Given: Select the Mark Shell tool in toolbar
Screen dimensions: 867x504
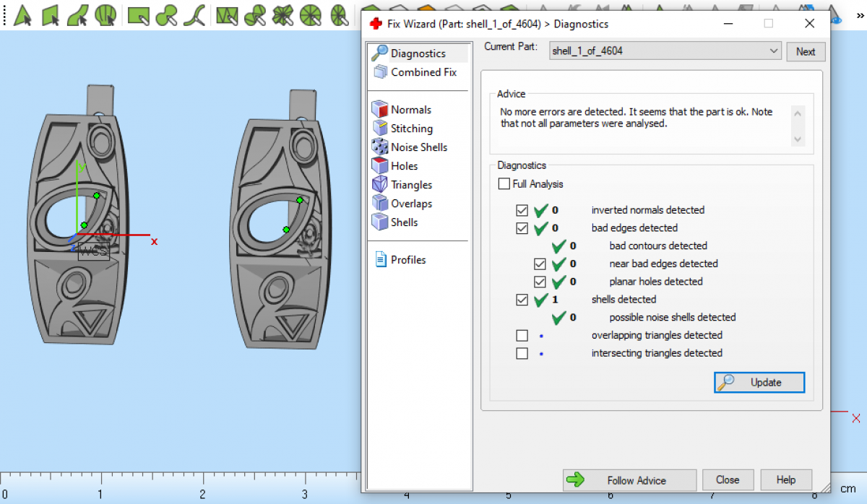Looking at the screenshot, I should click(105, 14).
